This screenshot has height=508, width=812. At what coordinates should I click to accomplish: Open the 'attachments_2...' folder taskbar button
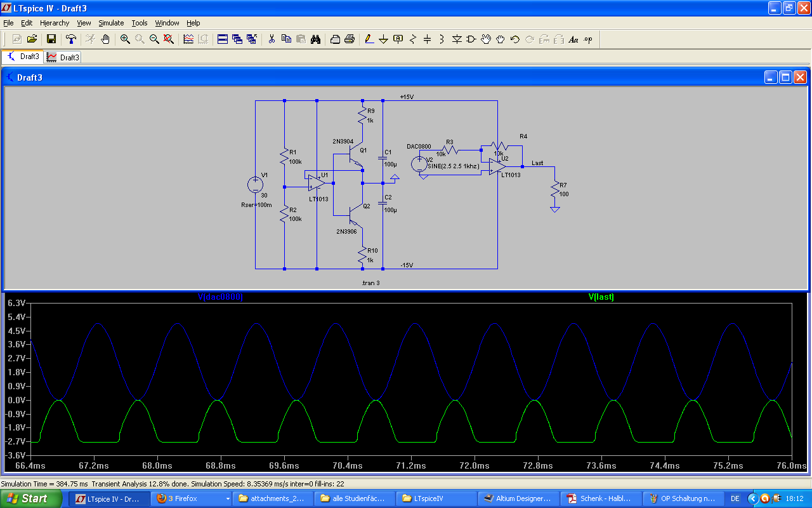coord(275,498)
